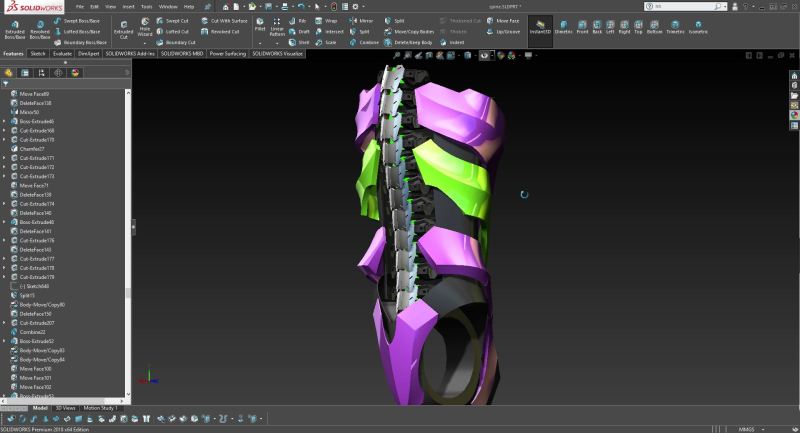Open Options via the gear icon

click(x=356, y=7)
